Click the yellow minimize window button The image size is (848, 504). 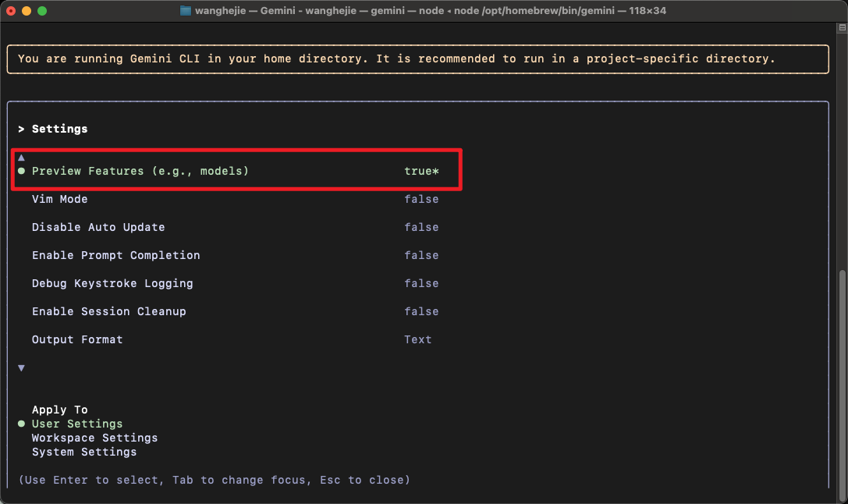tap(27, 11)
